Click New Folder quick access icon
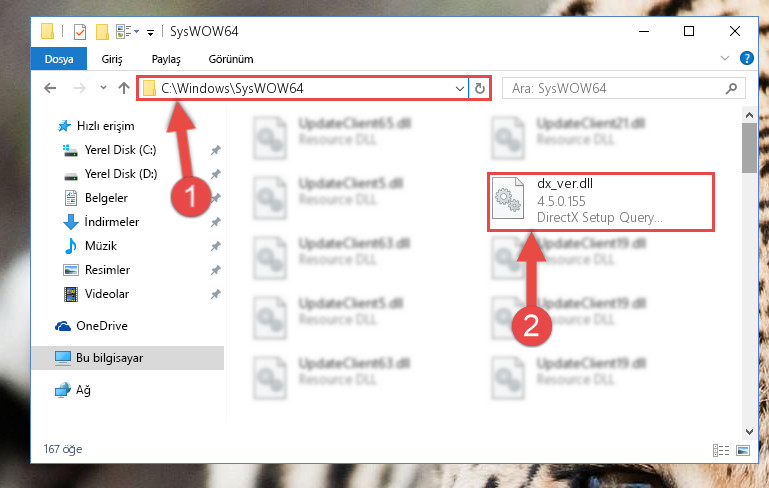Screen dimensions: 769x488 coord(102,32)
